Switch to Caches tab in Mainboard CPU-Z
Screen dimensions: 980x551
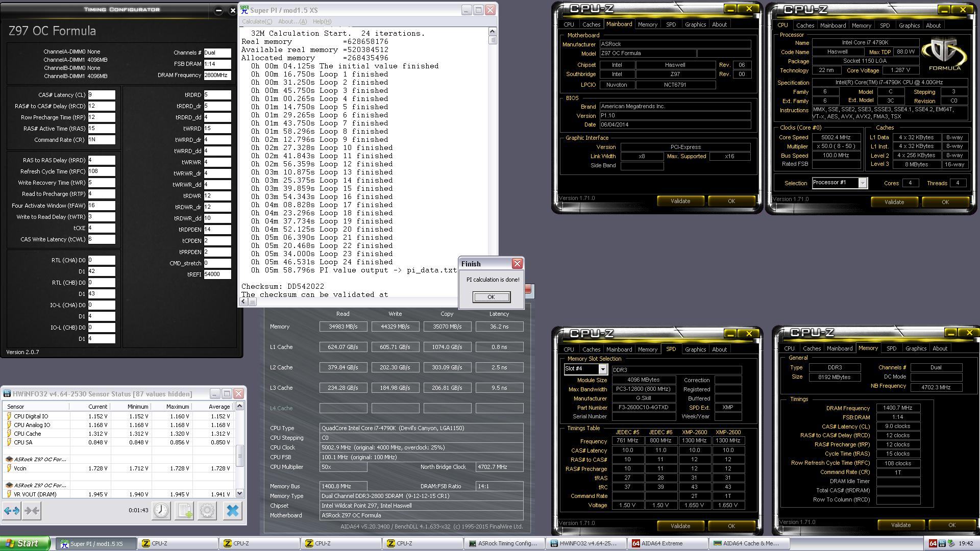tap(591, 24)
